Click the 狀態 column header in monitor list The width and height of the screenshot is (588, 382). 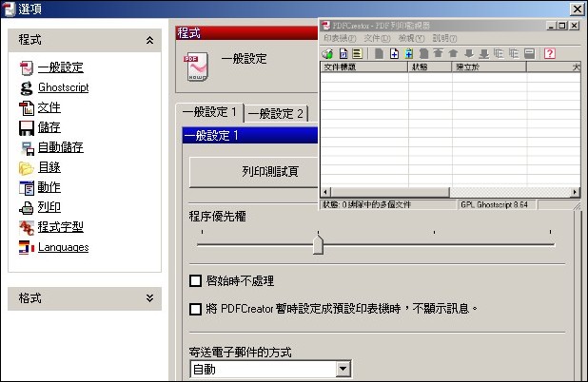point(430,67)
